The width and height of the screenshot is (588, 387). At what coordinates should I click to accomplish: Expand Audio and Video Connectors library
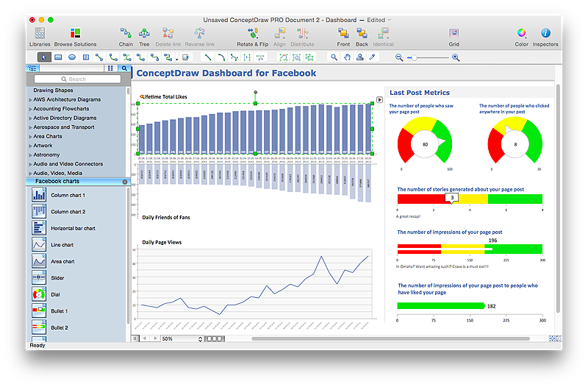(x=30, y=164)
